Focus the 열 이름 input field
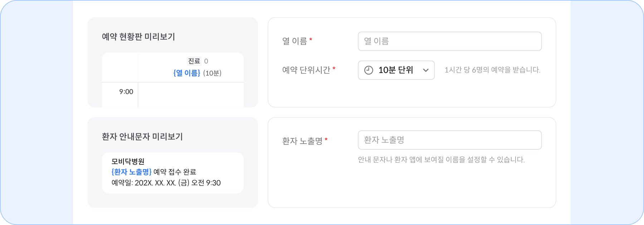This screenshot has height=225, width=644. (x=450, y=41)
